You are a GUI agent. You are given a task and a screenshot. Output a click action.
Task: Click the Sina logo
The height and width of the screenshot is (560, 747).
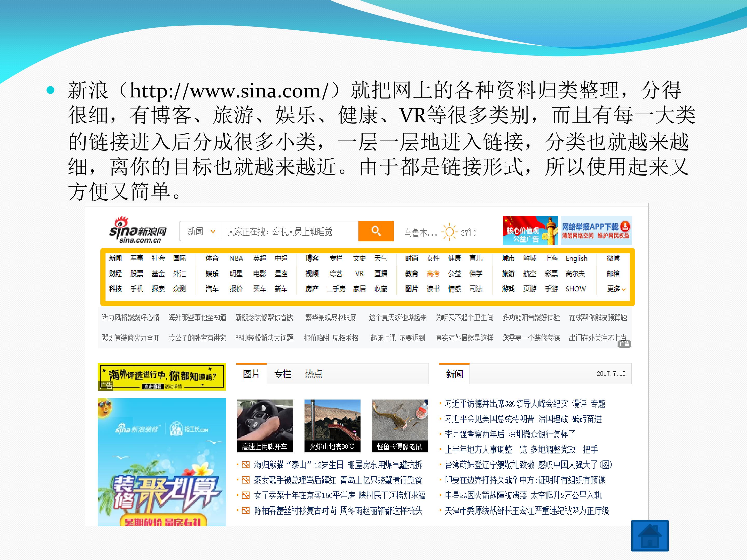coord(138,230)
